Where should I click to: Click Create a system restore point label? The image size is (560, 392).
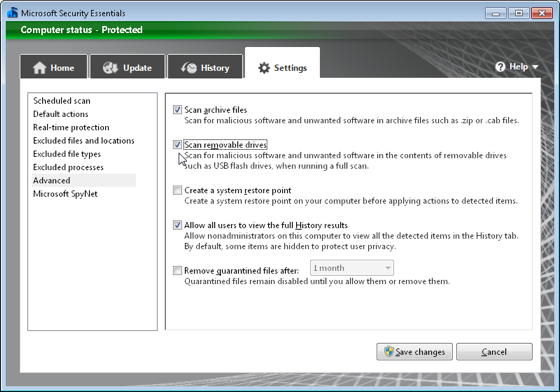(x=238, y=190)
